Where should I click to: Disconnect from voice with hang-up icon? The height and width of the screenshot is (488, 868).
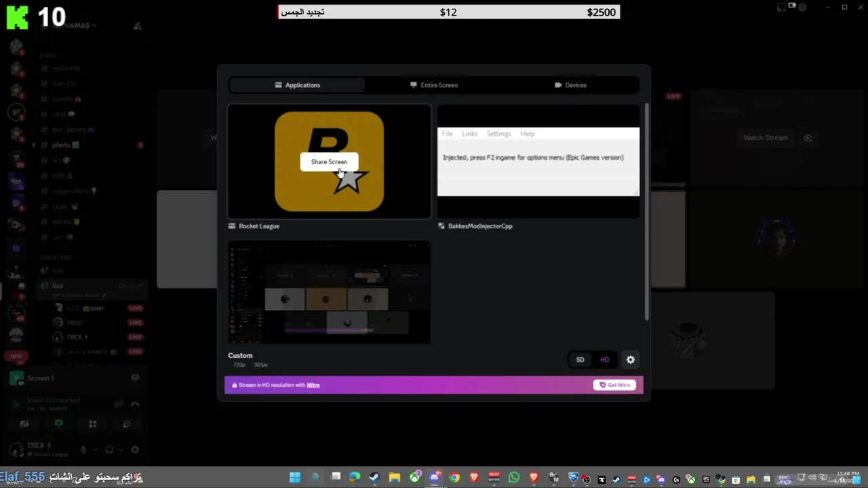135,404
